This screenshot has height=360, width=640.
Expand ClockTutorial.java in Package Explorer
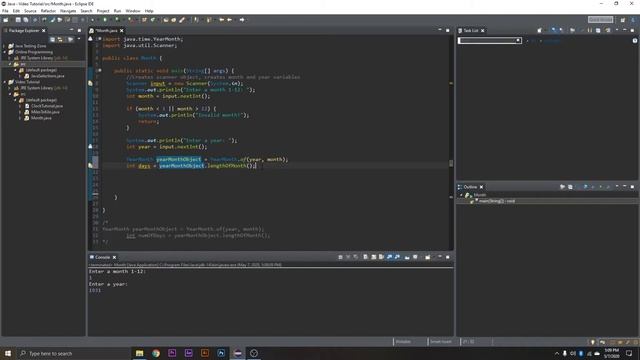pyautogui.click(x=21, y=106)
